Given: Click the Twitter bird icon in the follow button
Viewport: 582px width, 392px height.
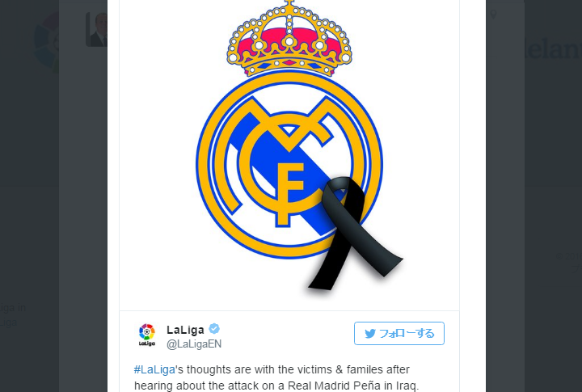Looking at the screenshot, I should pos(370,333).
